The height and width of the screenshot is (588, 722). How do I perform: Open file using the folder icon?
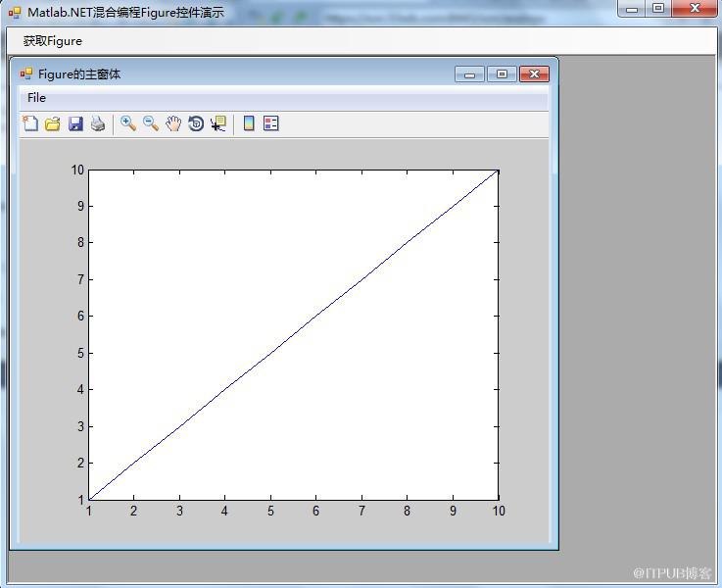(x=53, y=123)
